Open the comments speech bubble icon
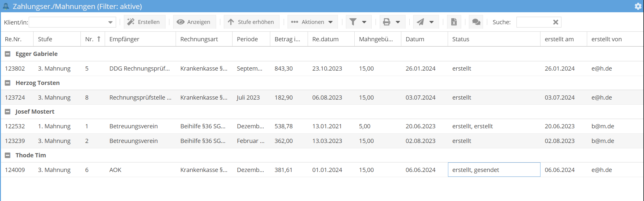The width and height of the screenshot is (644, 201). [x=476, y=22]
